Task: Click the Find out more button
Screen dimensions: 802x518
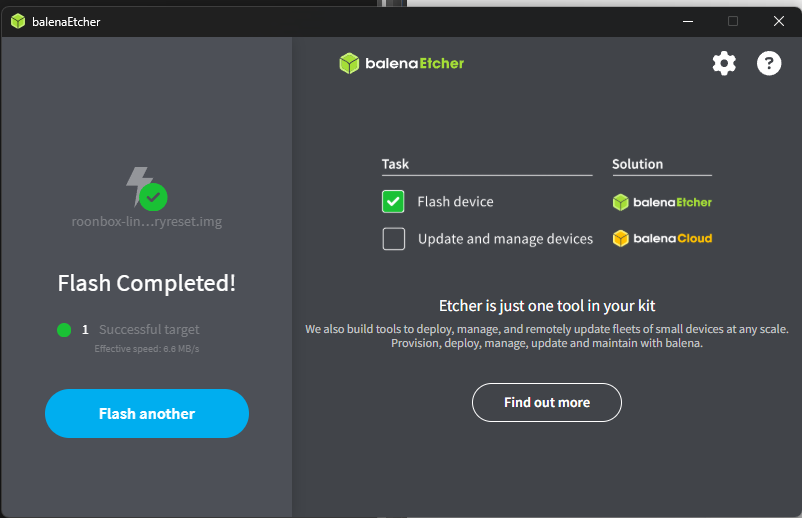Action: (x=547, y=402)
